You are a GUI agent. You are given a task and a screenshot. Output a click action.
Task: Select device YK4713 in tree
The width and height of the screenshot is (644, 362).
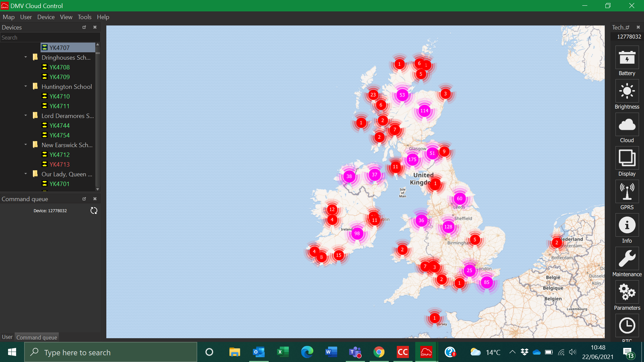click(59, 164)
